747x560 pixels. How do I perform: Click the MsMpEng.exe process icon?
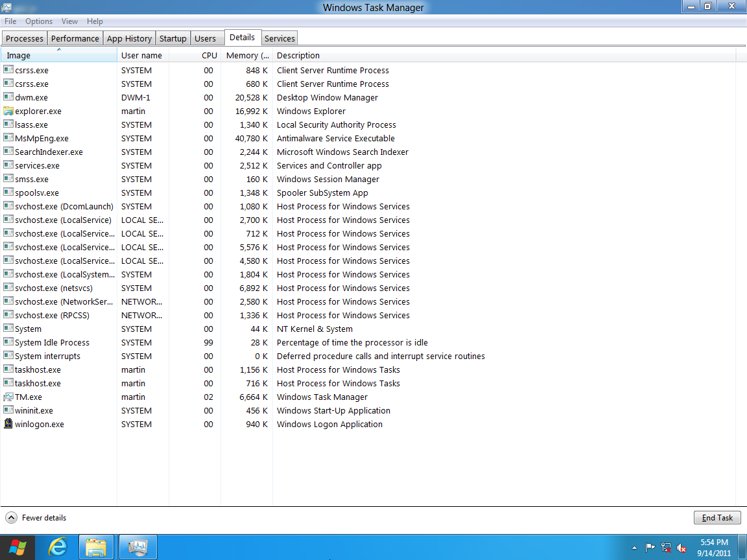coord(8,138)
